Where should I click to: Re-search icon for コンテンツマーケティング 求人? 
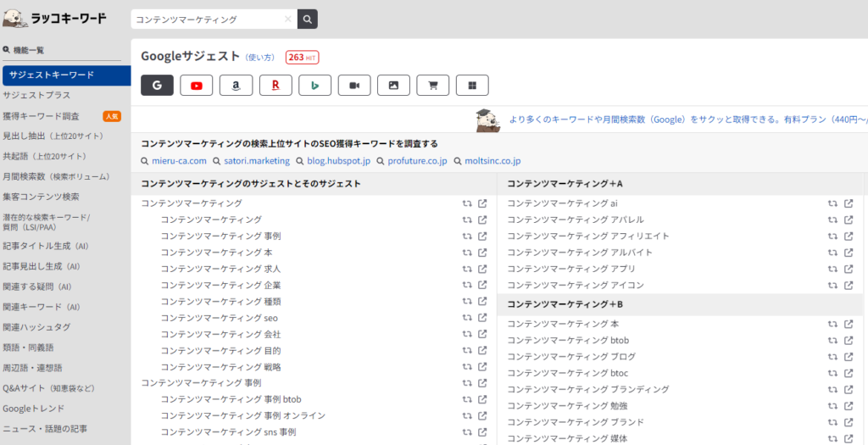[x=467, y=269]
